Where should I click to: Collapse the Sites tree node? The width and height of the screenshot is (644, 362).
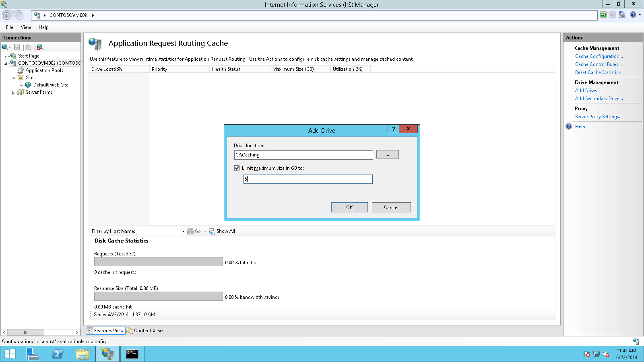[x=13, y=78]
